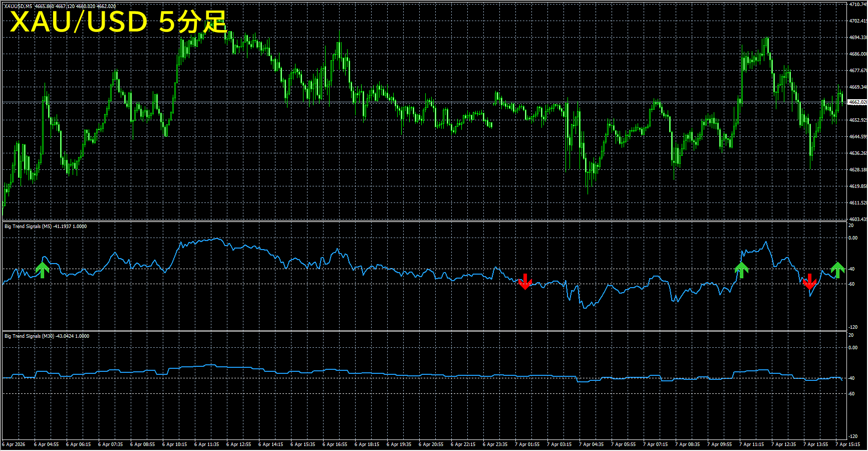Select the 4628.18 price axis label
Viewport: 868px width, 451px height.
click(857, 170)
